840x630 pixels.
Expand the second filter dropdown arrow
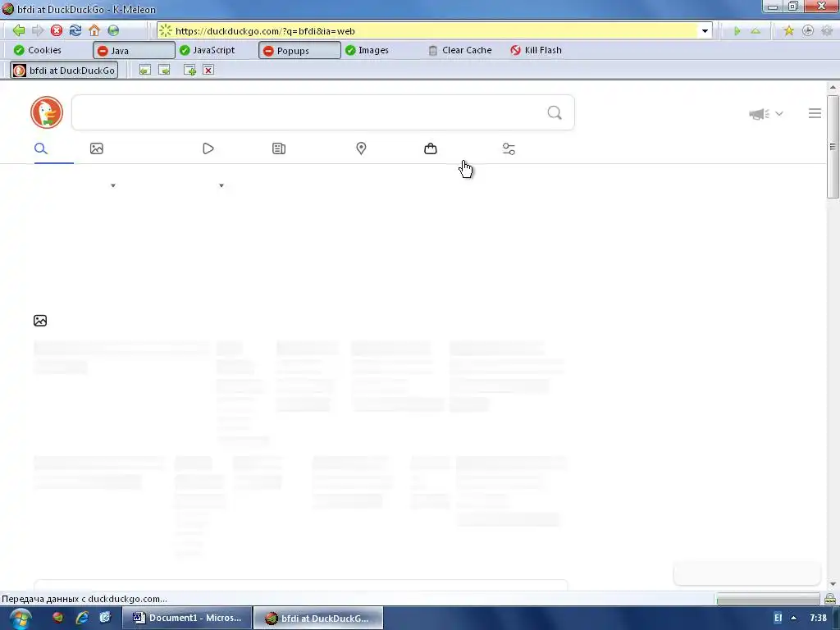coord(221,186)
